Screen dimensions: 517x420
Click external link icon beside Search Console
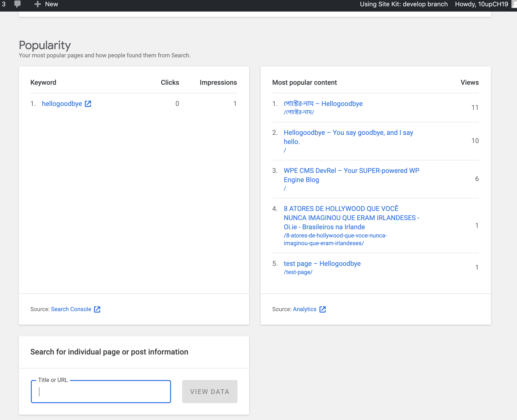[97, 309]
